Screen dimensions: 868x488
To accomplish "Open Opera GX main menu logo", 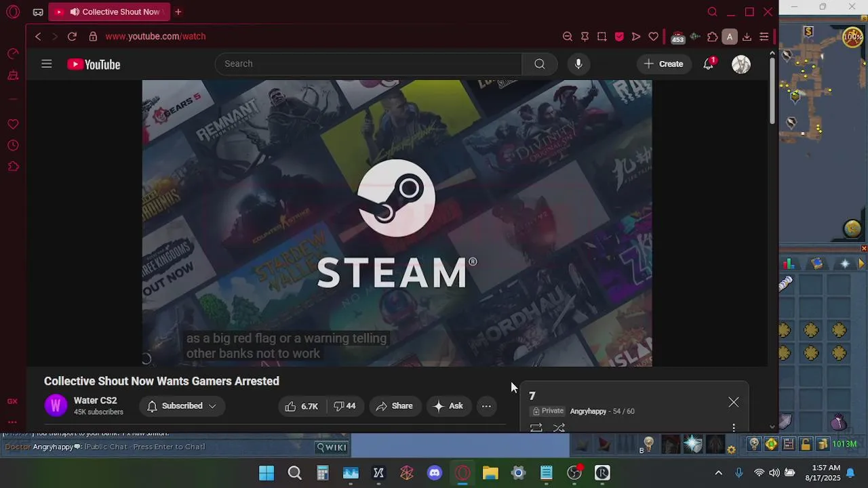I will (13, 12).
